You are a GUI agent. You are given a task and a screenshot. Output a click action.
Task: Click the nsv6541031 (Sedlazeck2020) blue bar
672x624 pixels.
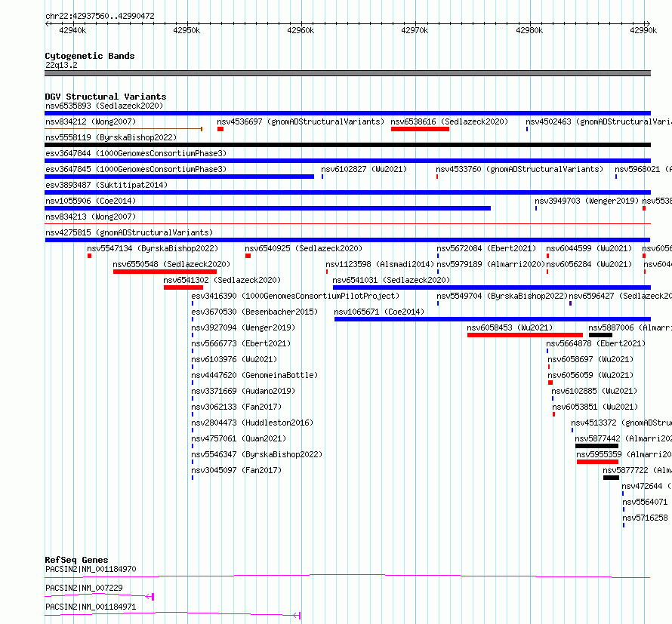pos(492,287)
